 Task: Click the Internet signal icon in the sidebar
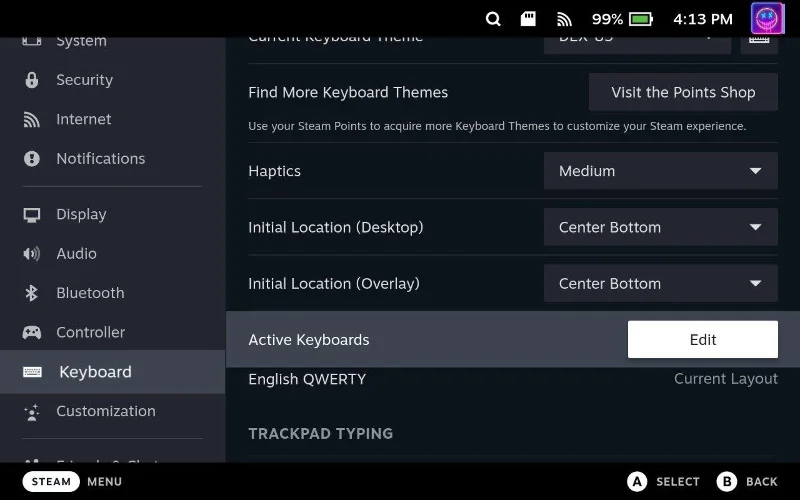[x=32, y=119]
